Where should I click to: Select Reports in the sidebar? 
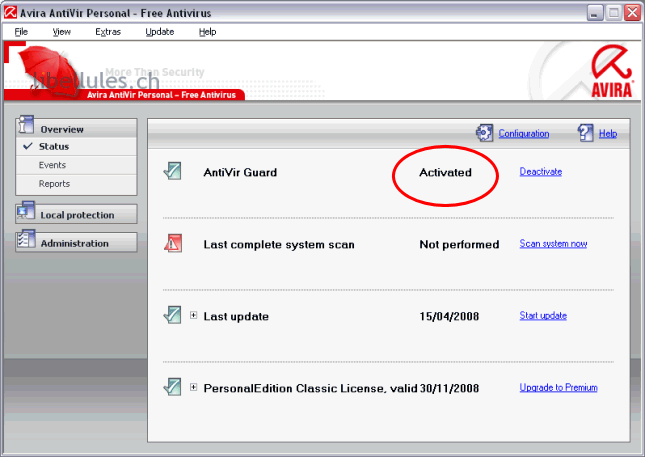click(x=76, y=183)
